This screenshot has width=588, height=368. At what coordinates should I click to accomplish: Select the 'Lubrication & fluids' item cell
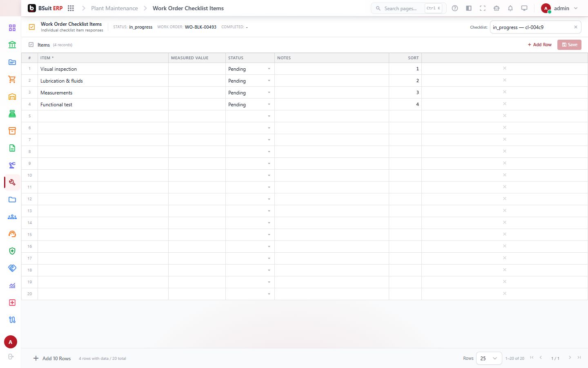pyautogui.click(x=103, y=81)
